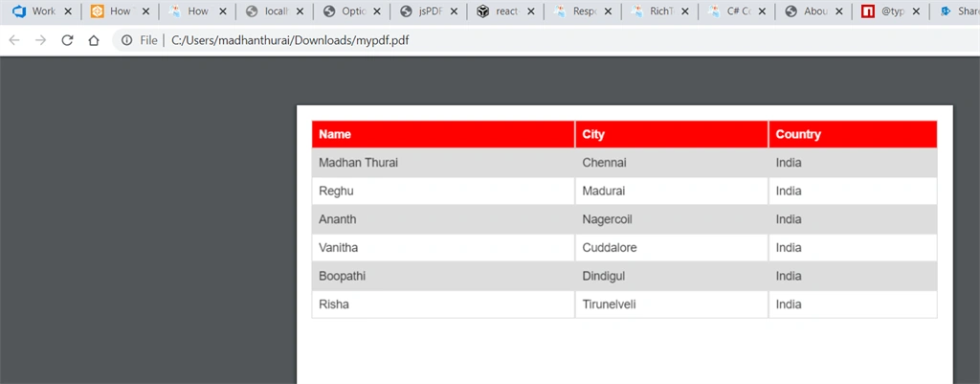
Task: Switch to the Share tab
Action: click(x=956, y=11)
